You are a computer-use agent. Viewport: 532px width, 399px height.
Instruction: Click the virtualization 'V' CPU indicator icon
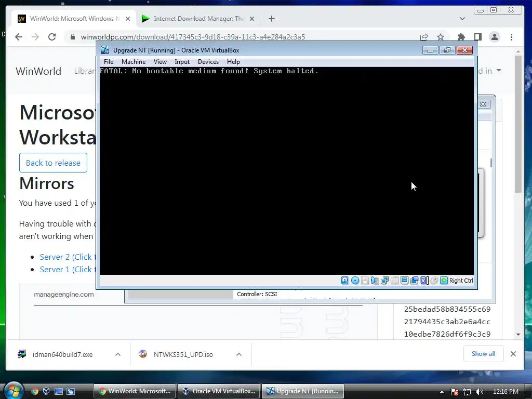[424, 280]
